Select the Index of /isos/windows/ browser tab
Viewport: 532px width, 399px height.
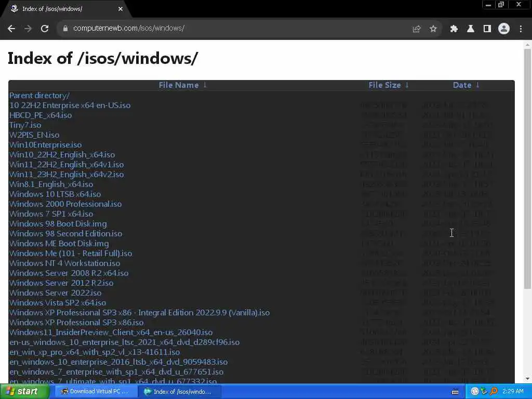pos(66,9)
